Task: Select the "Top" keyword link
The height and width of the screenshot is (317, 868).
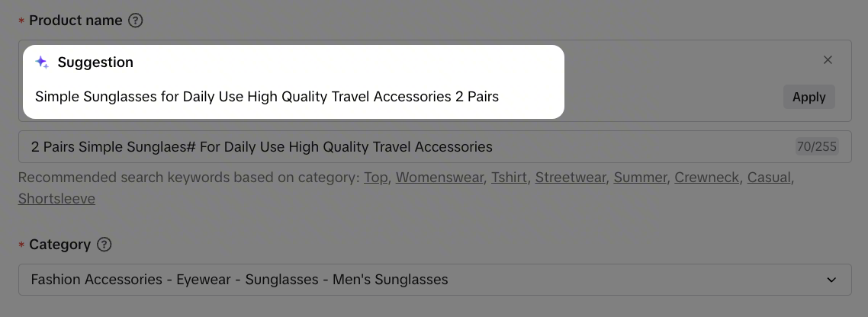Action: (375, 178)
